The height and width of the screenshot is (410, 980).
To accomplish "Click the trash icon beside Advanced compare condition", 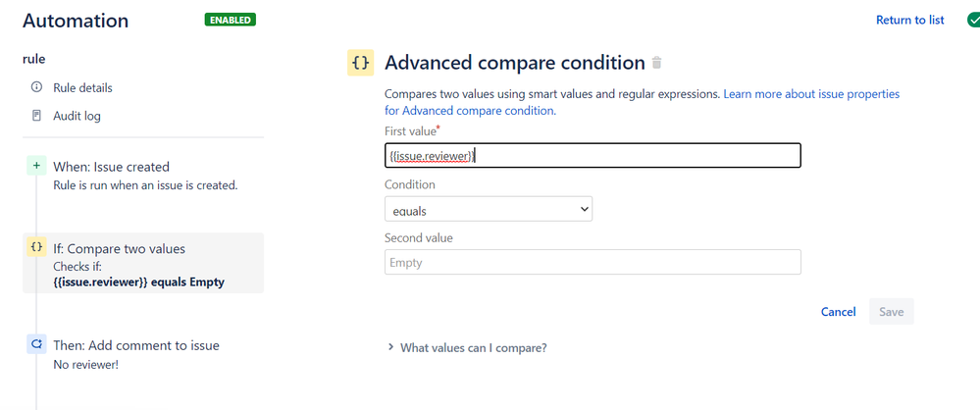I will click(x=656, y=63).
